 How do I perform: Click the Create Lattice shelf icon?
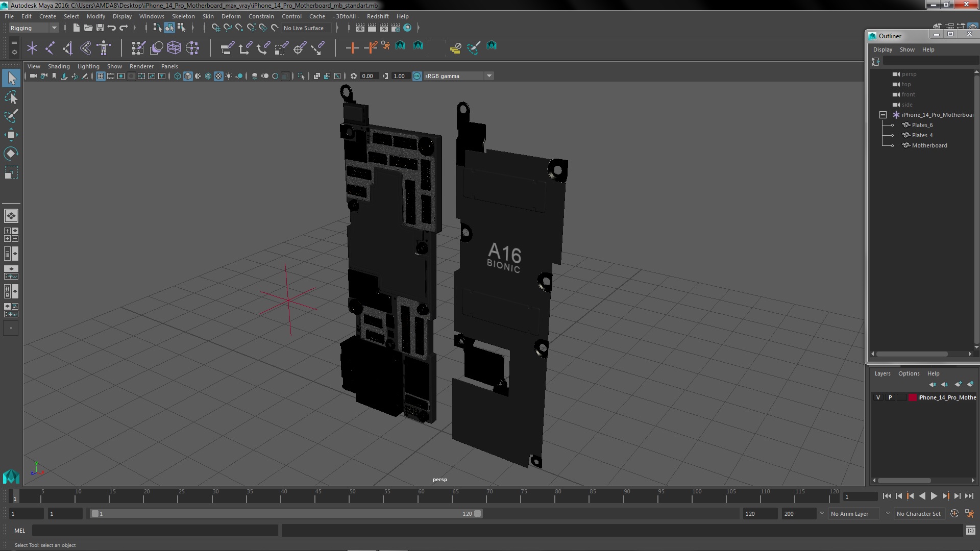(x=174, y=48)
